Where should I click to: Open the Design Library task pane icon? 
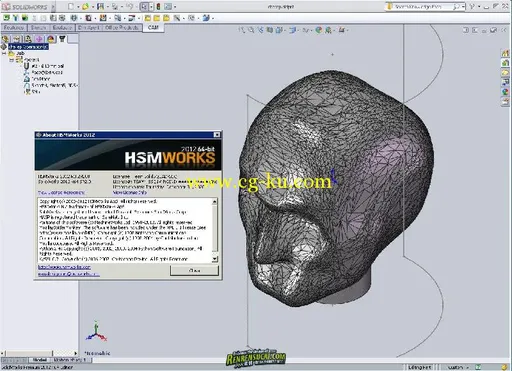[x=505, y=63]
